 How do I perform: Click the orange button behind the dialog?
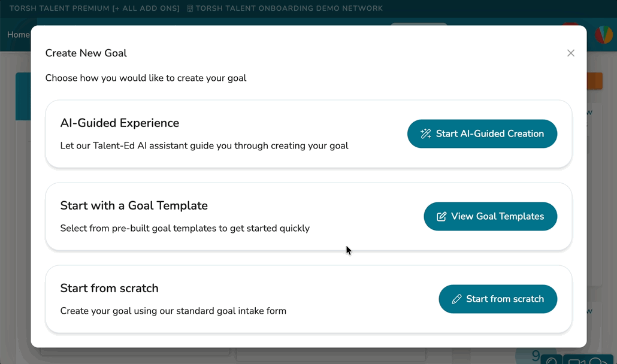(594, 81)
